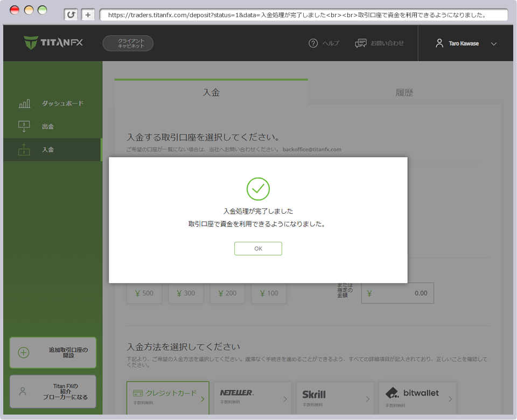The height and width of the screenshot is (420, 517).
Task: Click the OK button in the dialog
Action: point(258,248)
